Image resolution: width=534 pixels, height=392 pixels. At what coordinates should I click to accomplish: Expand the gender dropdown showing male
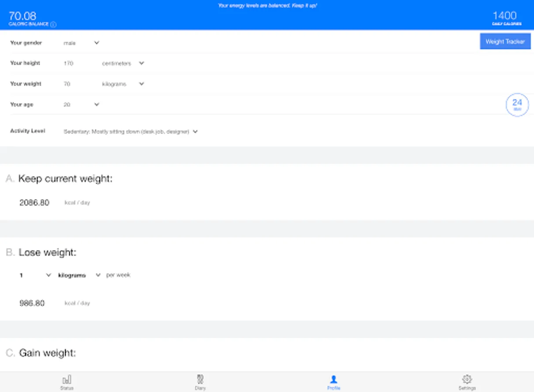[81, 43]
